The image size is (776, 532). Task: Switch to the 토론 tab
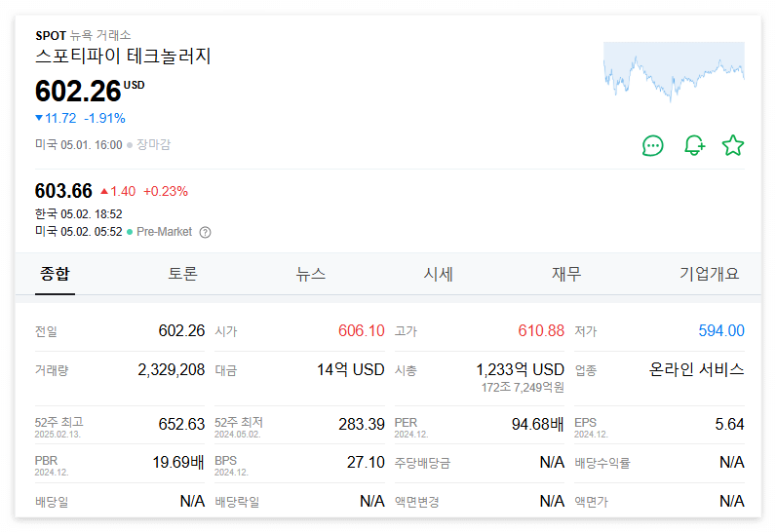coord(182,274)
